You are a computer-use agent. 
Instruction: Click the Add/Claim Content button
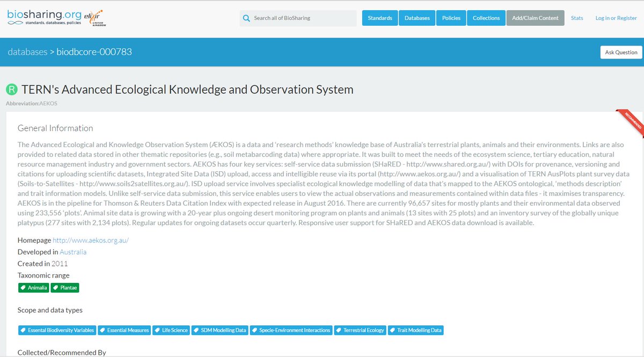(535, 18)
